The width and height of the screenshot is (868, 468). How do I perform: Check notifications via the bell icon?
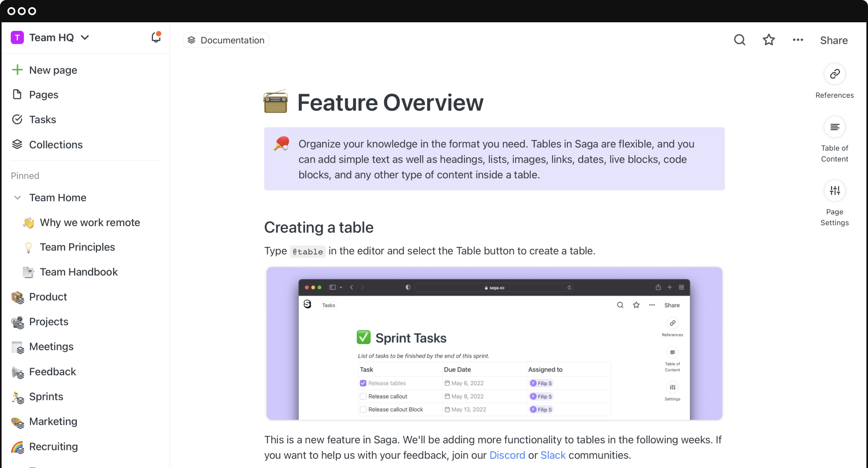pos(156,37)
